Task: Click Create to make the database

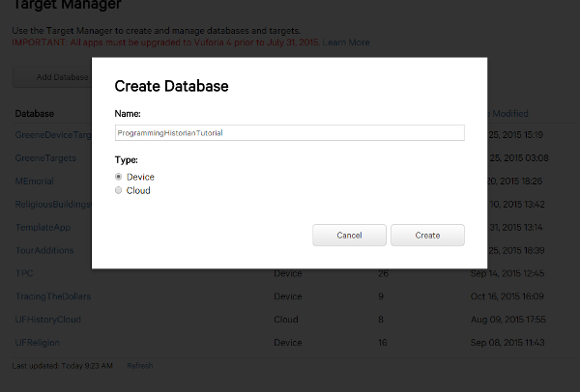Action: click(x=427, y=236)
